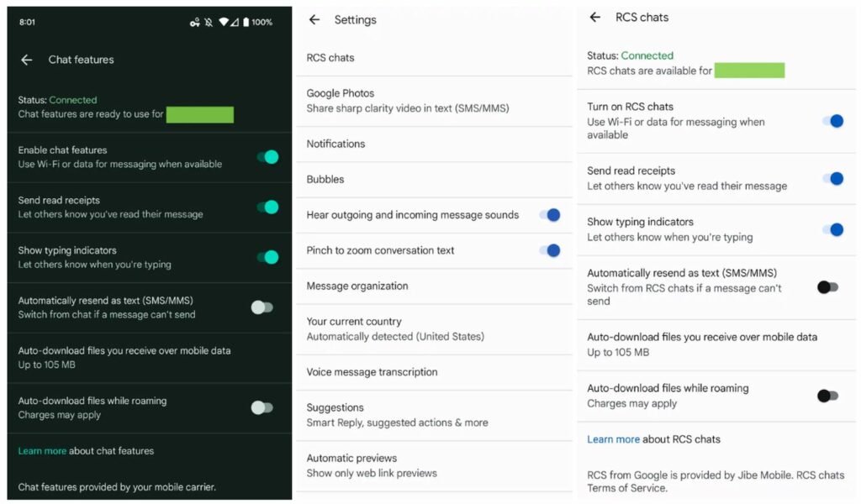Screen dimensions: 861x504
Task: Toggle Send read receipts in Chat features
Action: pos(268,207)
